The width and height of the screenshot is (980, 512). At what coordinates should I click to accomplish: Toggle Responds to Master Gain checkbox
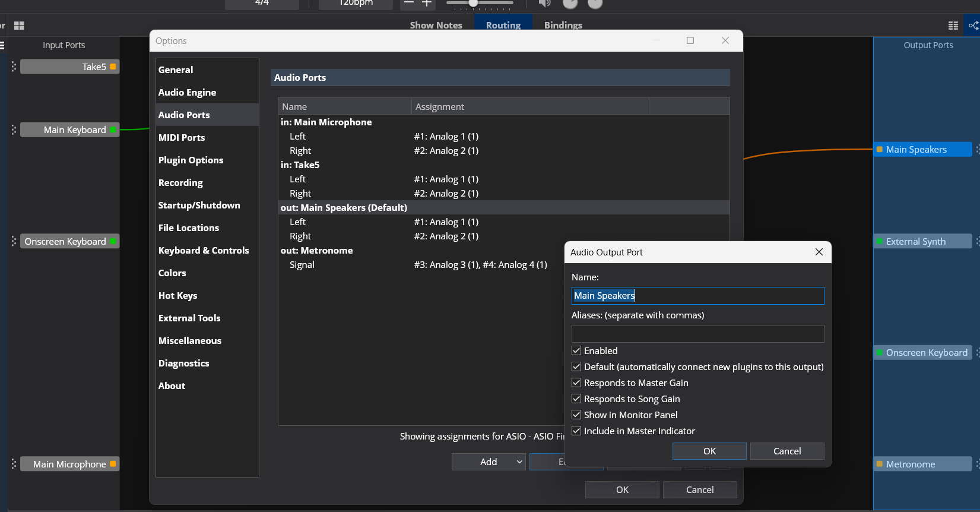(576, 383)
